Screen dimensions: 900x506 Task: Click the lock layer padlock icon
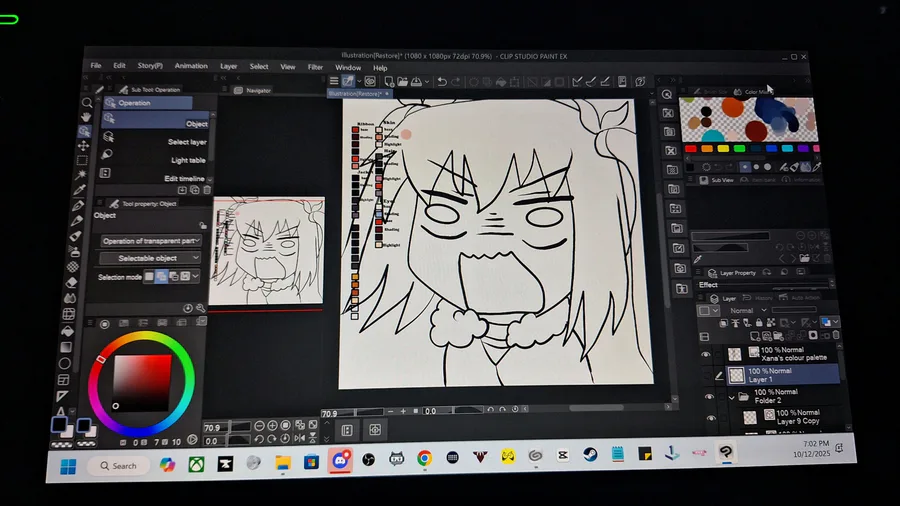(759, 323)
